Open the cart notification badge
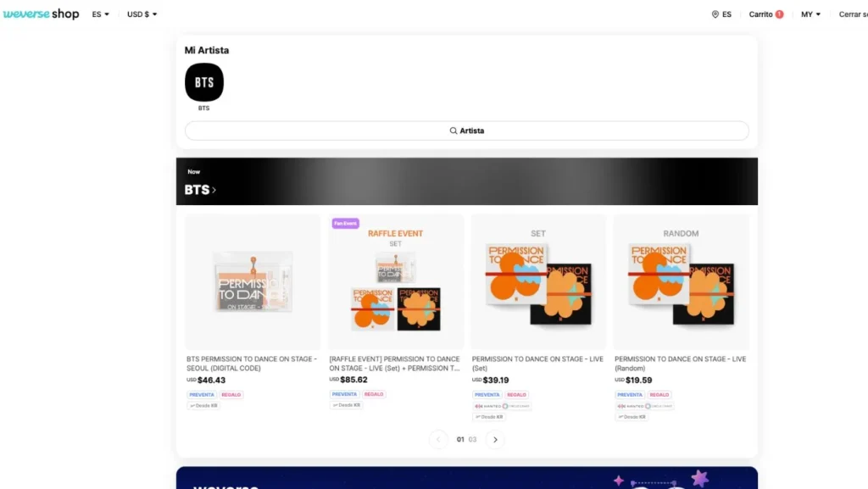 (x=780, y=14)
